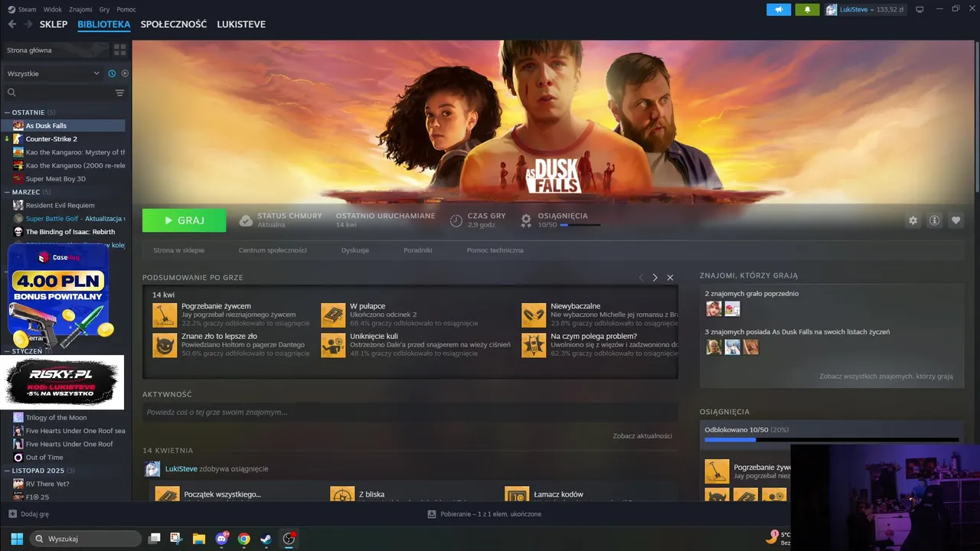
Task: Click the cloud status icon
Action: pos(246,220)
